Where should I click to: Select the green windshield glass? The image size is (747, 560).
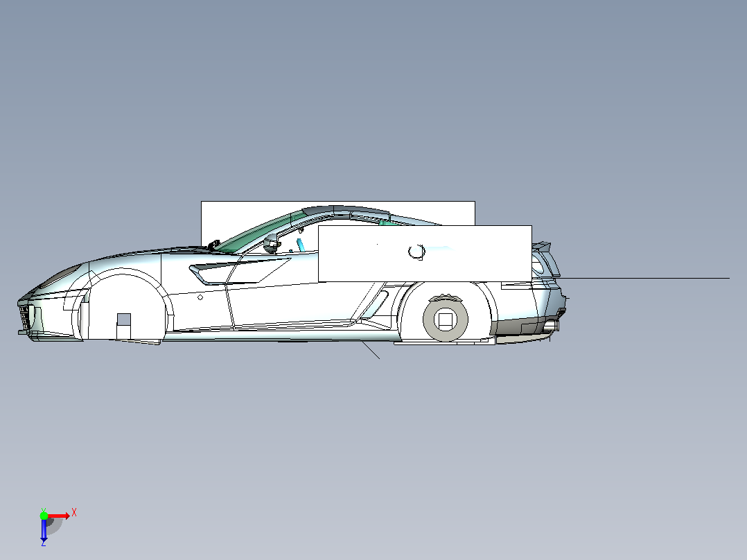[261, 233]
